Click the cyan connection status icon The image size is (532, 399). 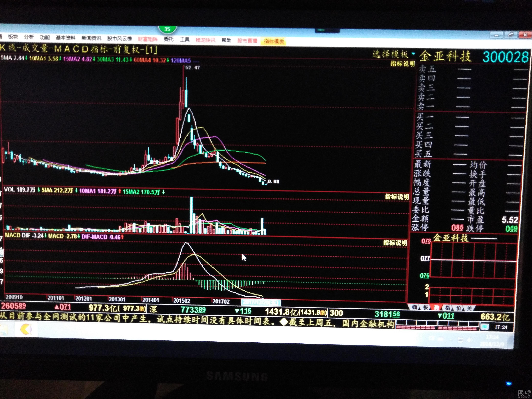[485, 327]
